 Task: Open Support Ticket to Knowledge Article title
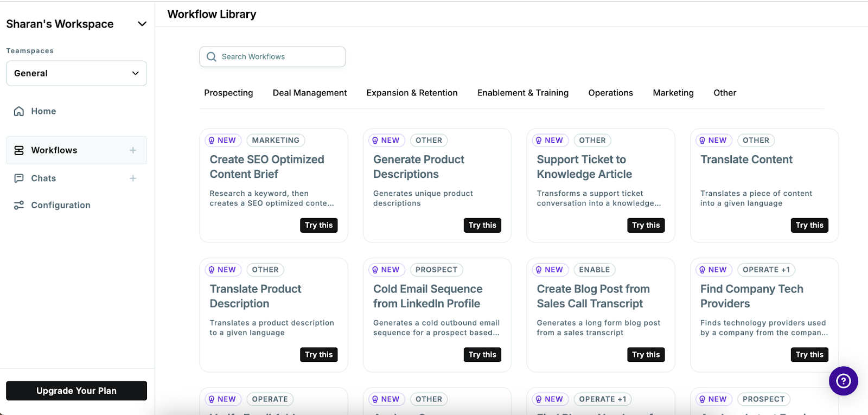[x=585, y=167]
